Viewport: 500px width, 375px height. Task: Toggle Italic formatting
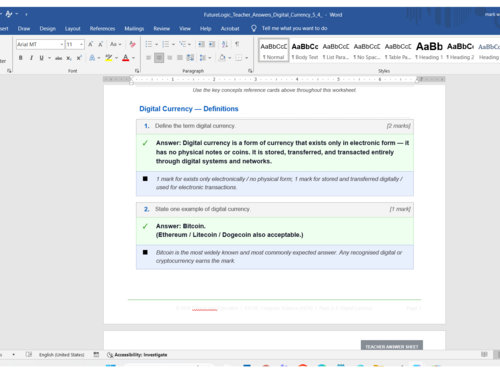point(31,58)
